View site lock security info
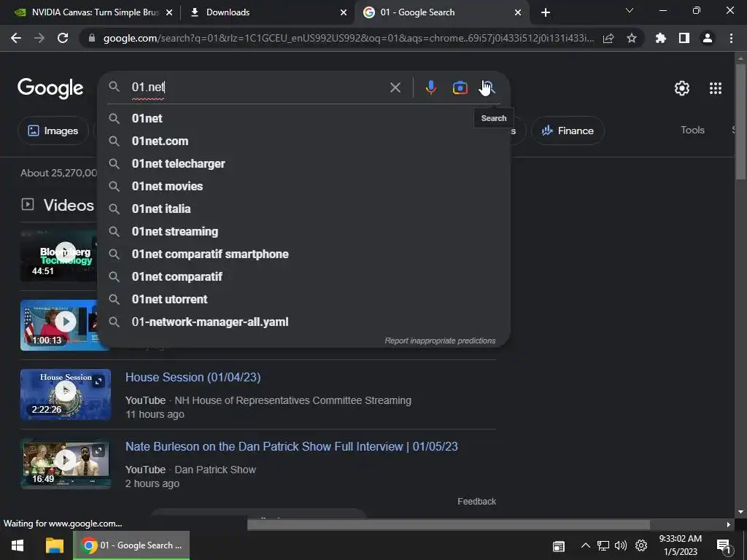This screenshot has width=747, height=560. point(92,38)
